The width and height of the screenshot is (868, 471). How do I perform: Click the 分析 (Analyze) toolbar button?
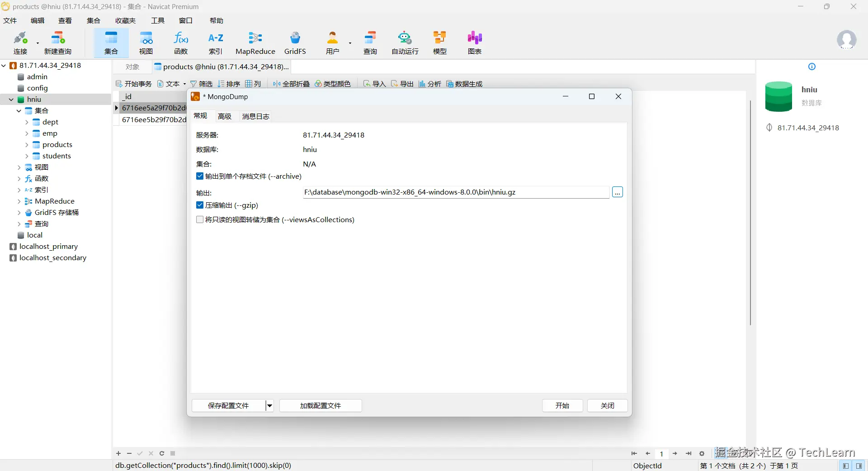(430, 84)
